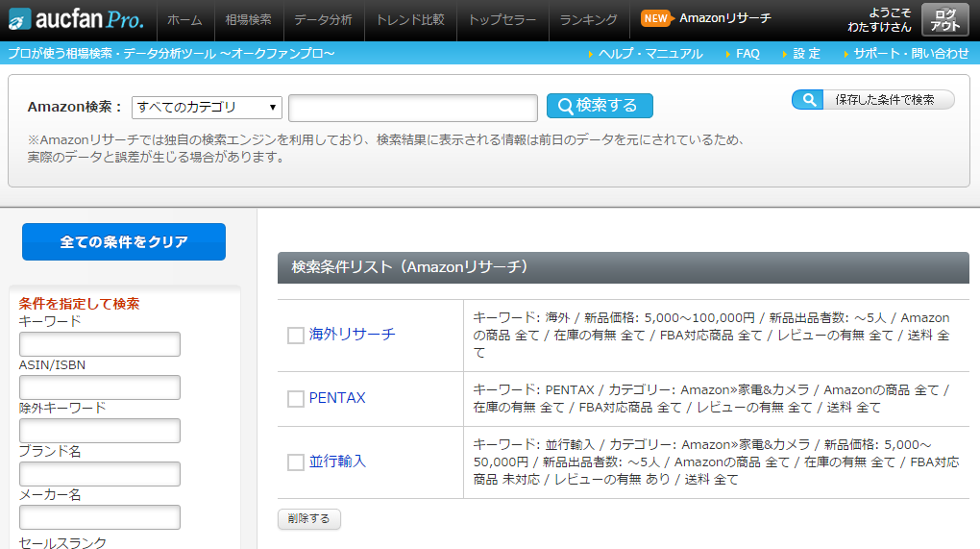Select the 並行輸入 checkbox

(x=296, y=462)
